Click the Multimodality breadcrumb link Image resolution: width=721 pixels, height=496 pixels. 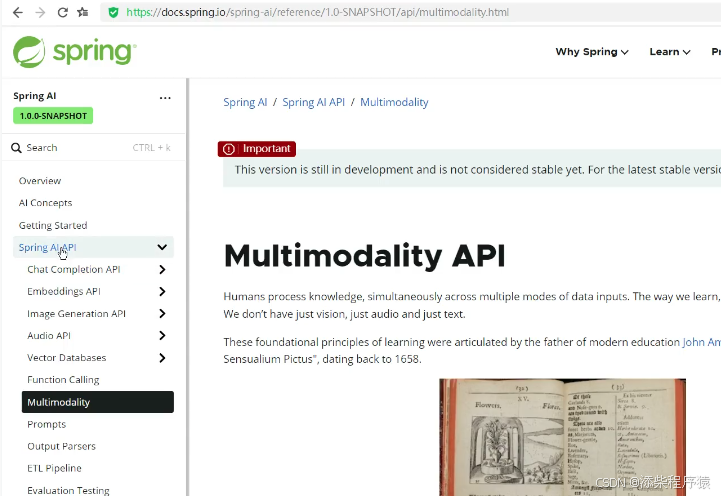pos(394,102)
